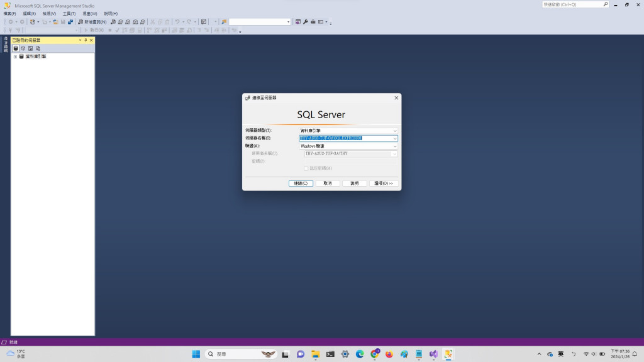Select the 資料庫引擎 tree item

tap(36, 56)
